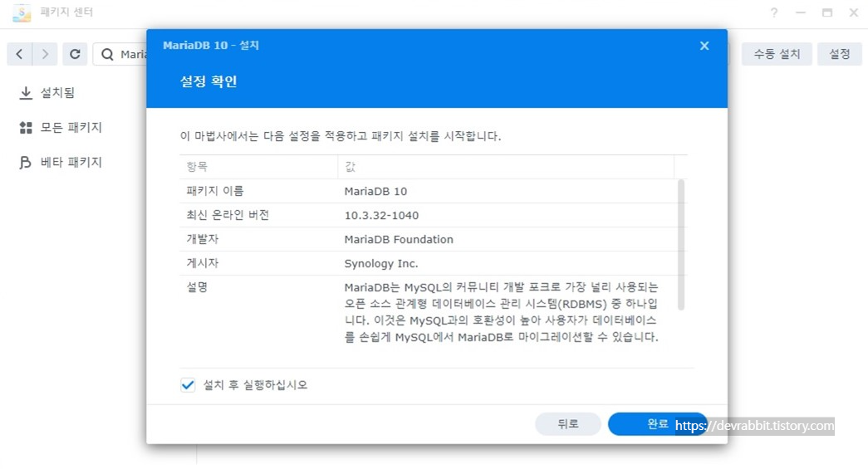The width and height of the screenshot is (868, 469).
Task: Click the search magnifier icon
Action: (x=107, y=54)
